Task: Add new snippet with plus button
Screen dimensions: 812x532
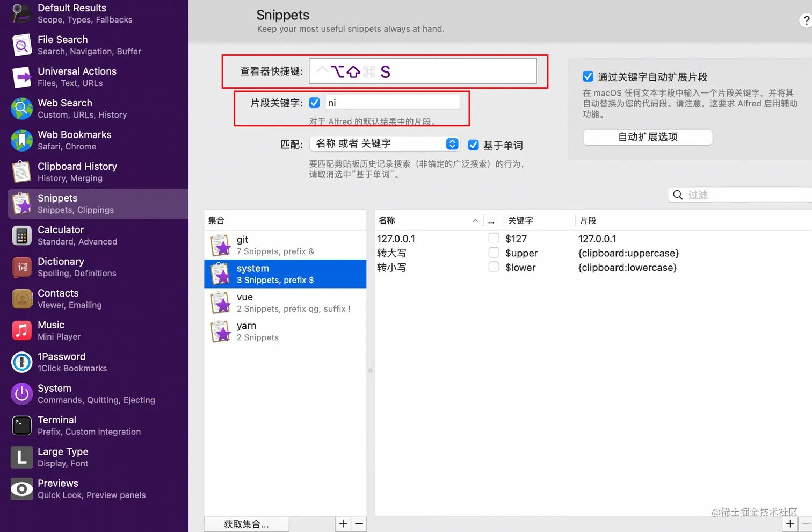Action: [790, 524]
